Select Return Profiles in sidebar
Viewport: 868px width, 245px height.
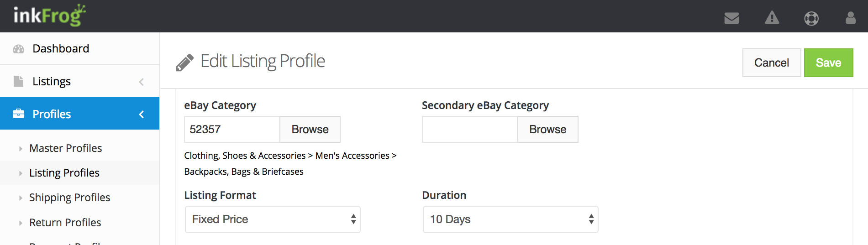click(65, 223)
